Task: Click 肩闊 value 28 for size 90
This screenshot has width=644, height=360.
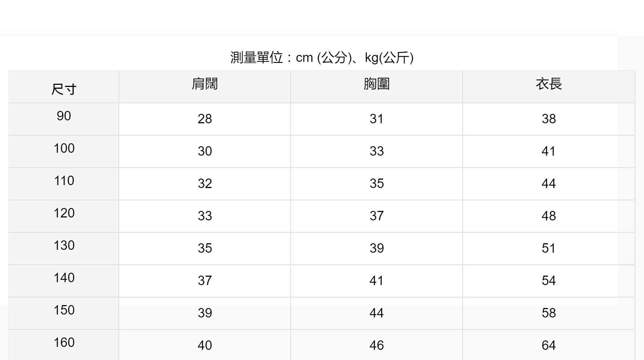Action: tap(205, 119)
